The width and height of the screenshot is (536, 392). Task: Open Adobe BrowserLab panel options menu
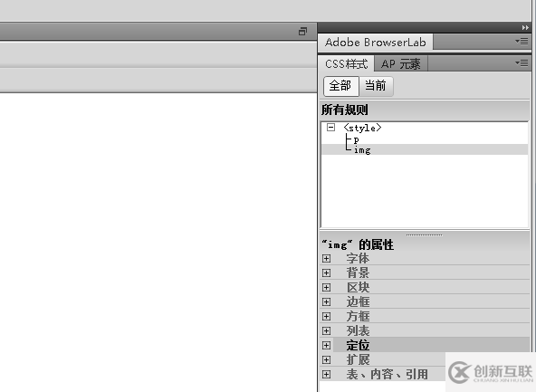522,42
